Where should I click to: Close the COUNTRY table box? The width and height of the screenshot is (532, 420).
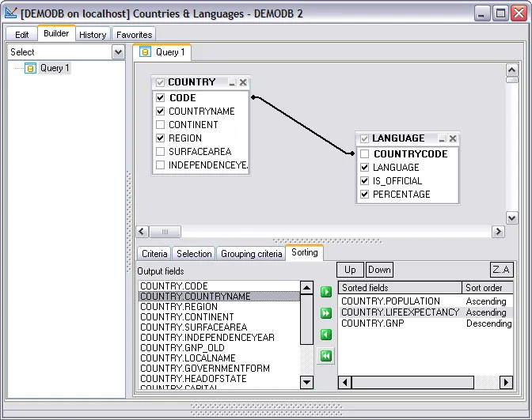(x=243, y=82)
